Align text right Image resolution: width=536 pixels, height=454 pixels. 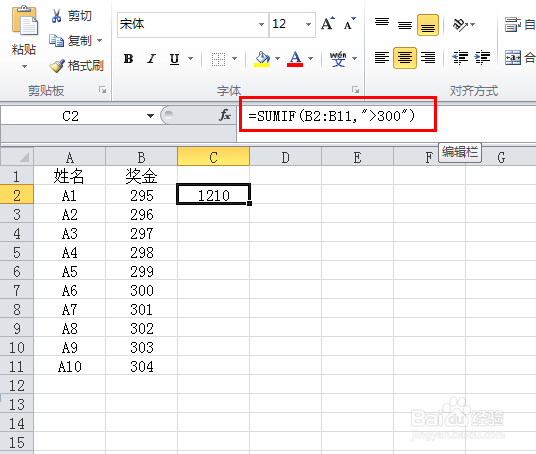click(x=428, y=57)
